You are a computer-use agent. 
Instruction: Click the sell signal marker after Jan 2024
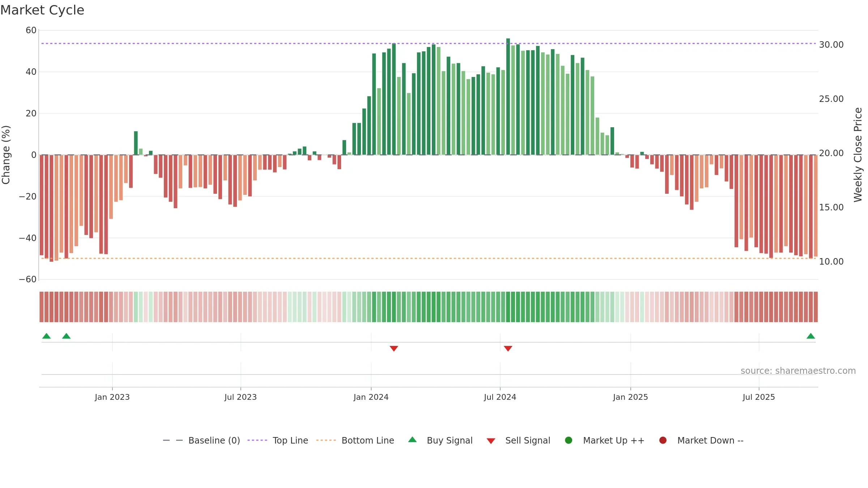[x=394, y=348]
